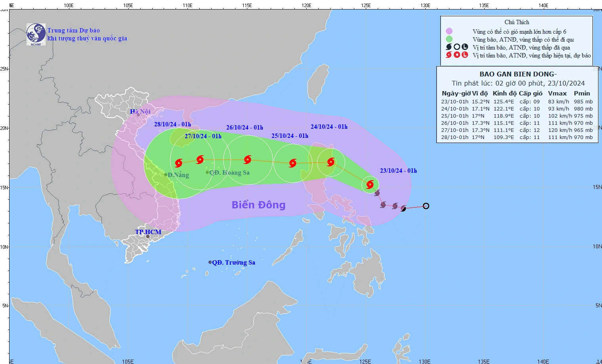Click the 'Biển Đông' sea label
Viewport: 602px width, 364px height.
click(258, 205)
